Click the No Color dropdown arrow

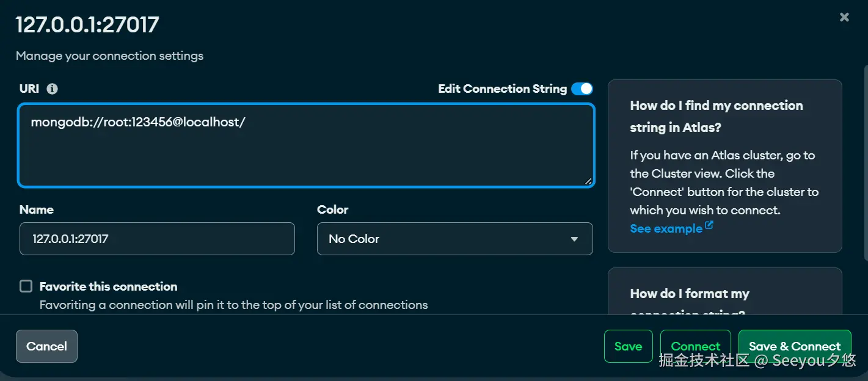click(574, 239)
